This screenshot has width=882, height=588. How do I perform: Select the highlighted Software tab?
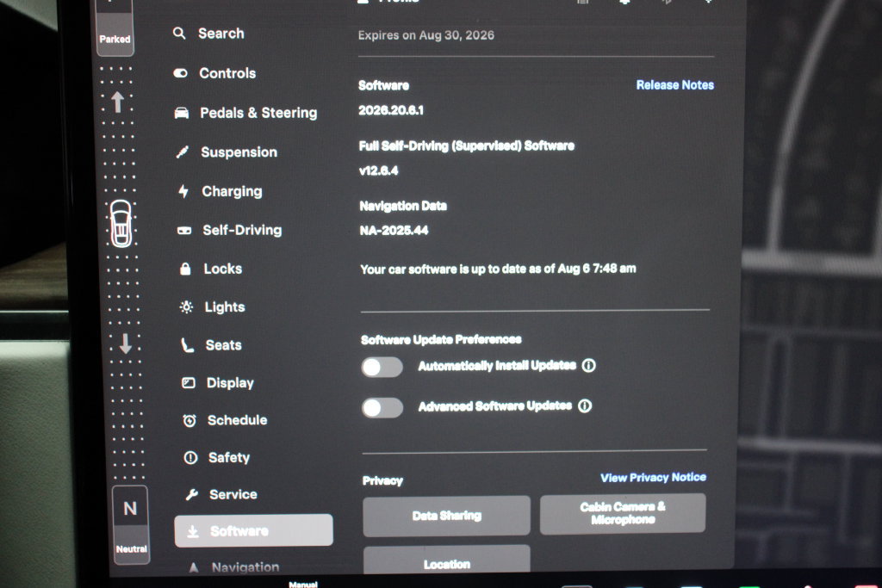point(254,530)
